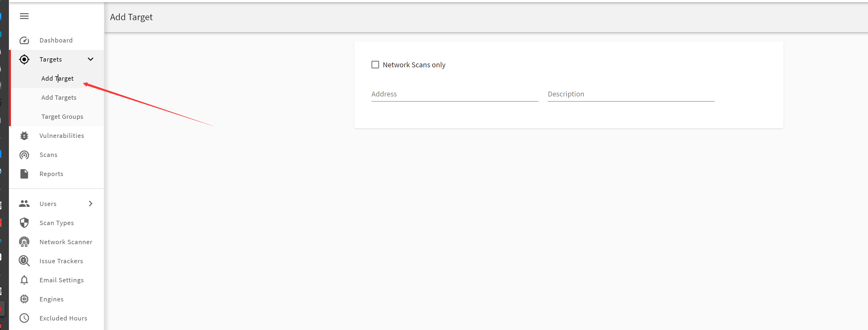
Task: Click the Dashboard speedometer icon
Action: (x=24, y=40)
